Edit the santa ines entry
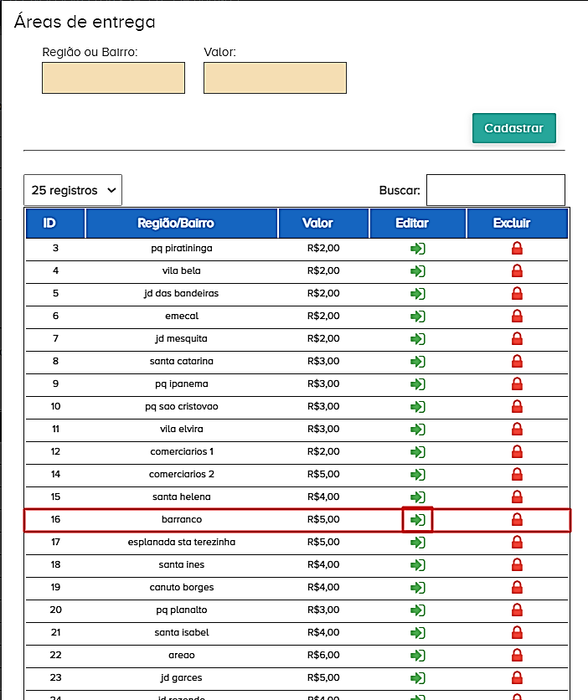 pyautogui.click(x=418, y=565)
